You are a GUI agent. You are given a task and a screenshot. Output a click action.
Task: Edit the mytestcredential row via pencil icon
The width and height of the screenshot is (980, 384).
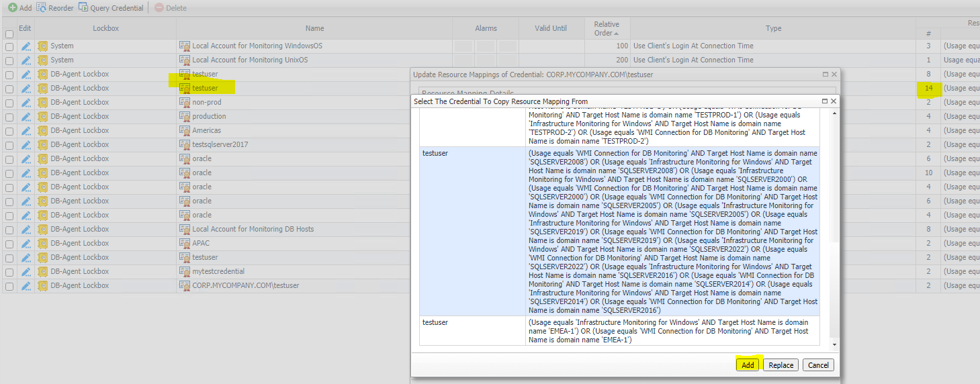(x=26, y=272)
